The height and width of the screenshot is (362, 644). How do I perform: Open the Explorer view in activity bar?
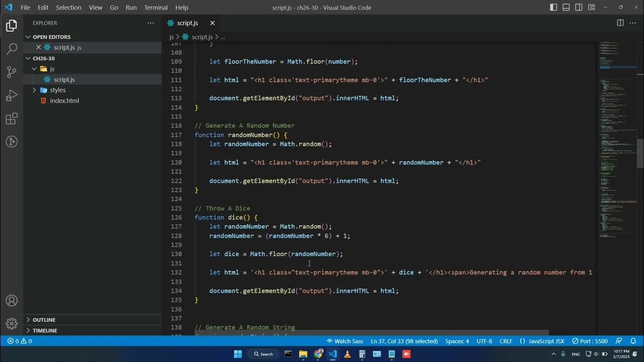pos(12,26)
